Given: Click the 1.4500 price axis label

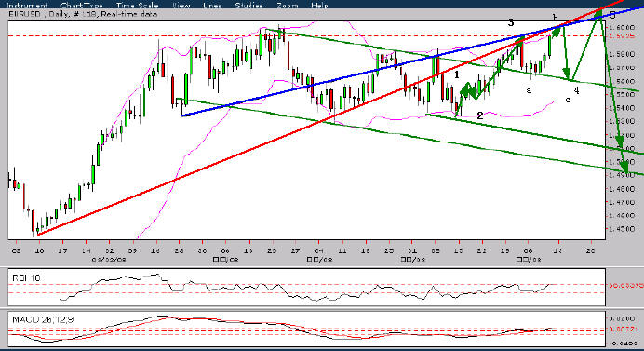Looking at the screenshot, I should (621, 229).
